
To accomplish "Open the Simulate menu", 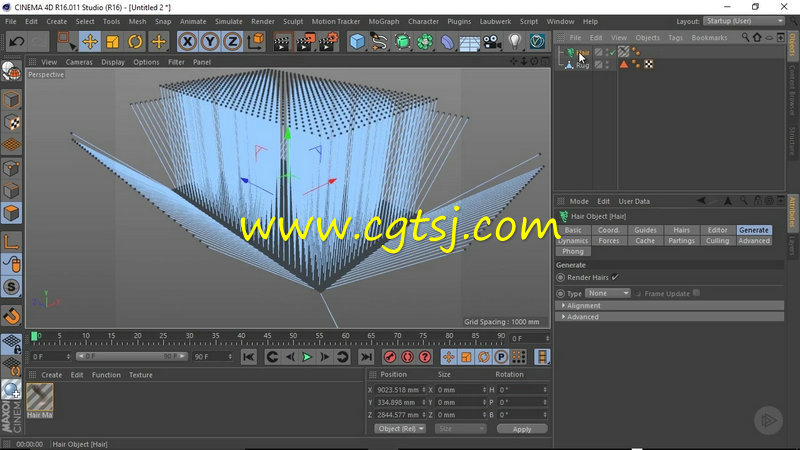I will click(229, 21).
